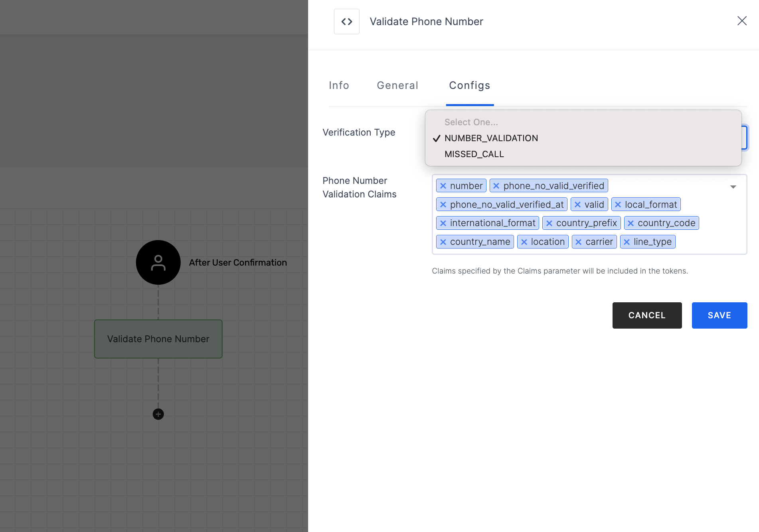Click the user avatar node icon

[158, 262]
